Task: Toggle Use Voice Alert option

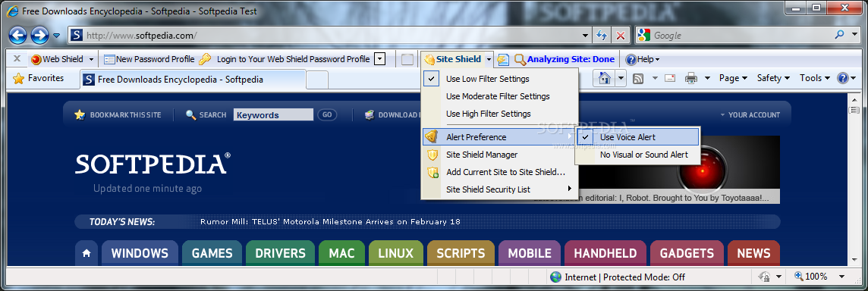Action: (x=637, y=137)
